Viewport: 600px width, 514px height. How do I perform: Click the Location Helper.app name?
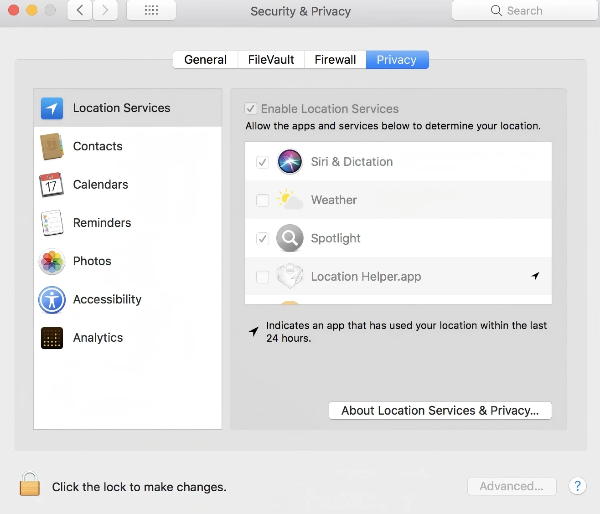pos(366,276)
